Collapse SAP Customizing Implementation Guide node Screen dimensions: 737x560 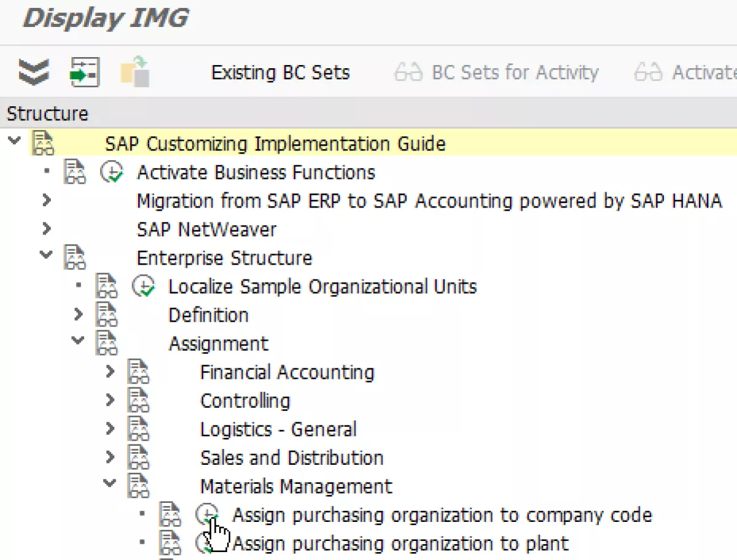click(x=14, y=142)
